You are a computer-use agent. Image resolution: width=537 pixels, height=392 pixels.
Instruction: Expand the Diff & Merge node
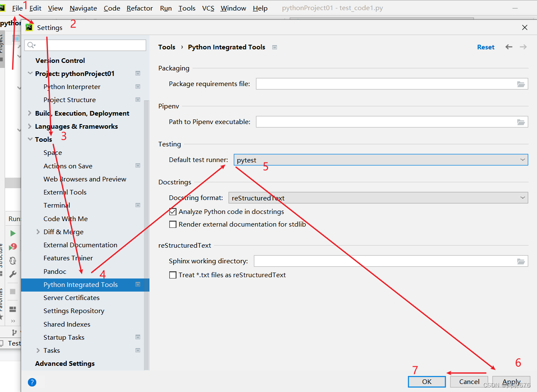[x=38, y=232]
